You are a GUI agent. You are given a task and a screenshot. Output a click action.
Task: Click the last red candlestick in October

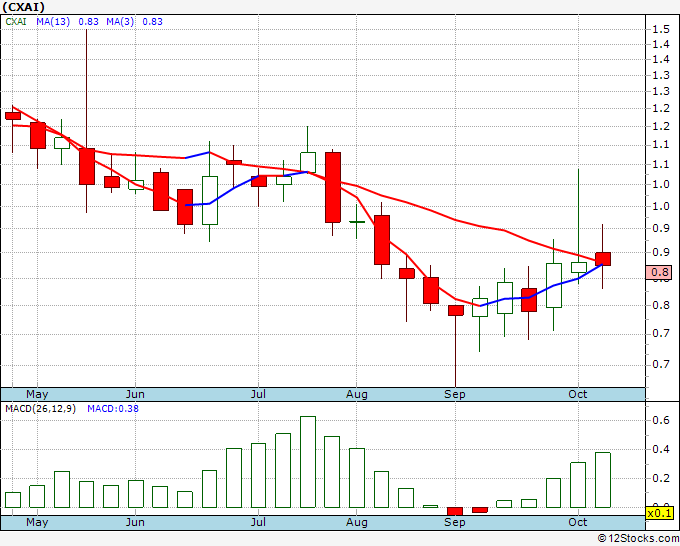602,259
